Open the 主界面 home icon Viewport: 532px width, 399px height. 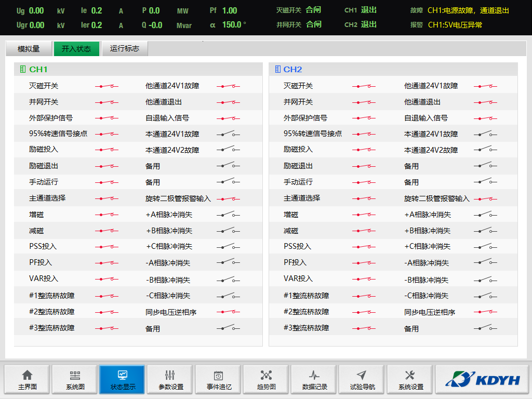27,376
